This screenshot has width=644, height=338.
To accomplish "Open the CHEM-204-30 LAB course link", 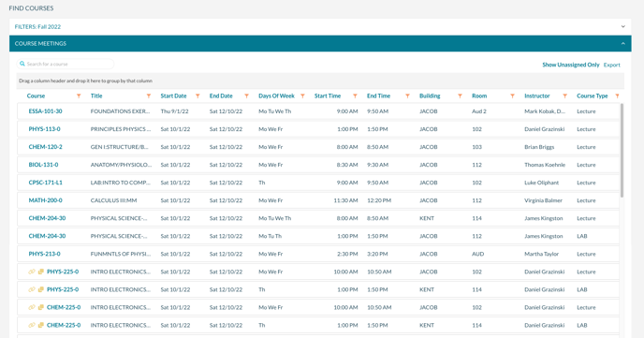I will tap(47, 236).
